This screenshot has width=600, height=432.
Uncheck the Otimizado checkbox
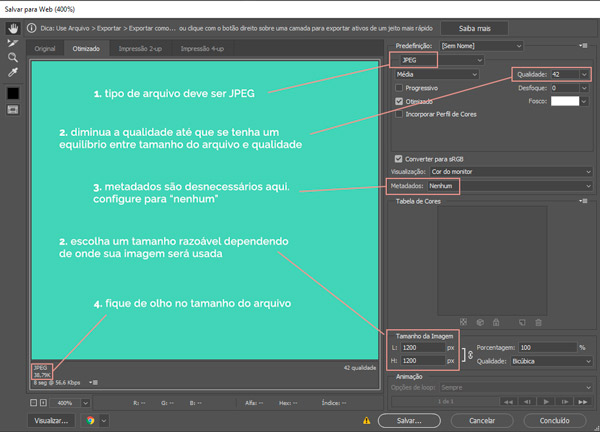(x=400, y=101)
